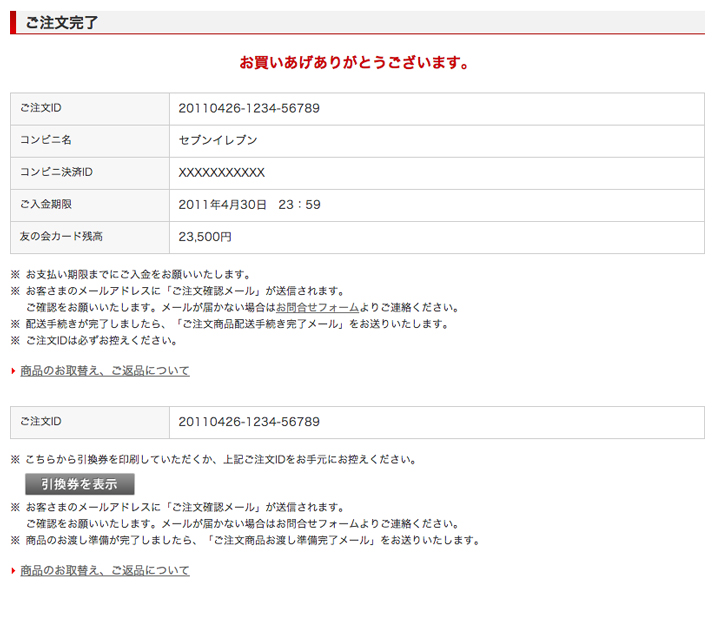Click the red arrow icon beside the last returns link
Image resolution: width=715 pixels, height=623 pixels.
[14, 571]
